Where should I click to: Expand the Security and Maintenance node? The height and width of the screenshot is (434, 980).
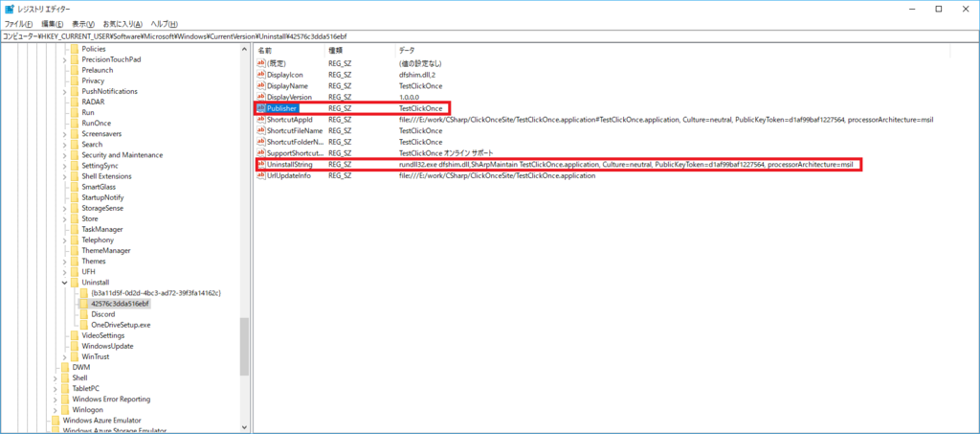[66, 155]
